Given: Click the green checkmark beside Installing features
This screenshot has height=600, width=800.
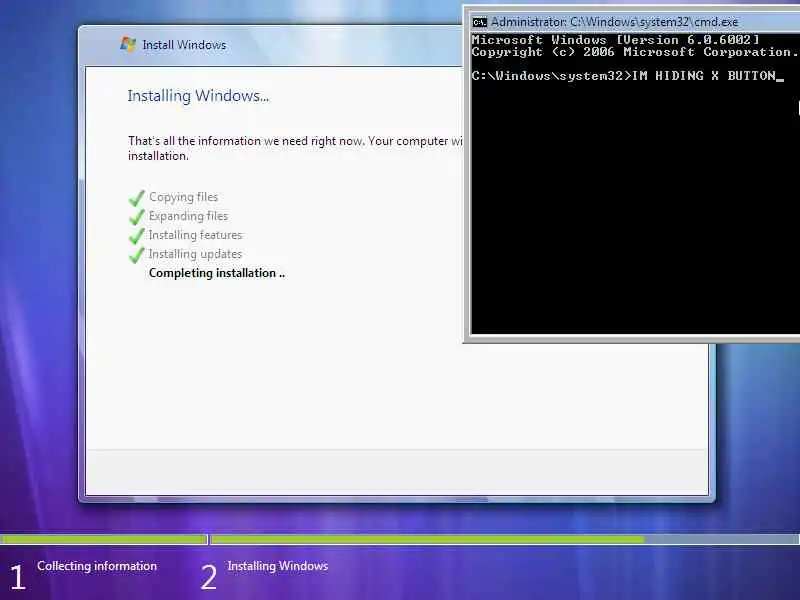Looking at the screenshot, I should [x=136, y=236].
